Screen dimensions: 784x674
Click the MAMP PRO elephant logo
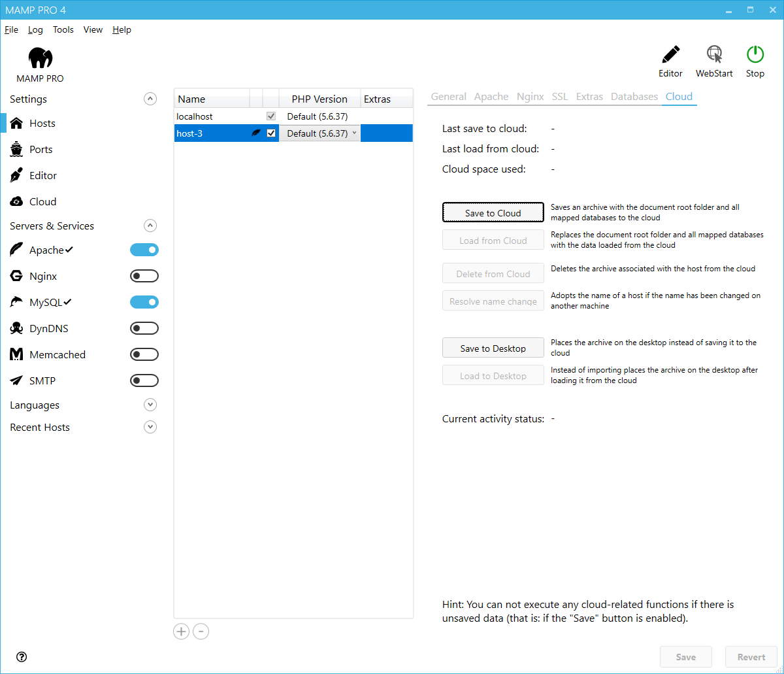click(41, 58)
